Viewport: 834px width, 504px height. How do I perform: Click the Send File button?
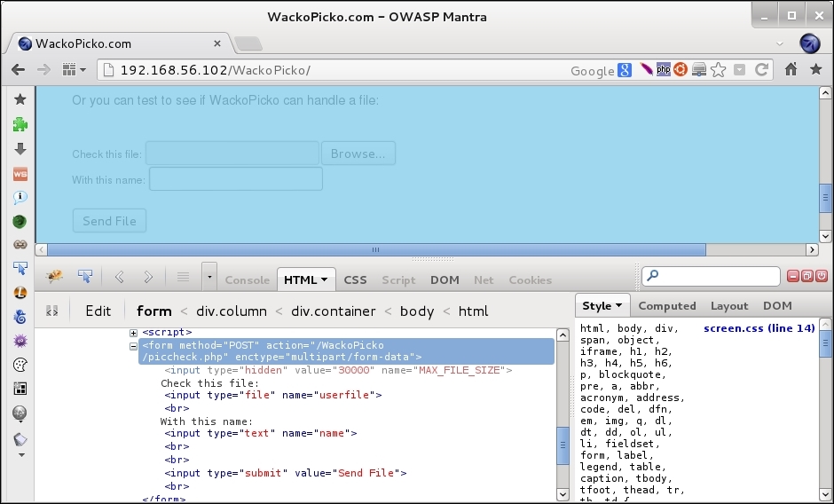click(x=109, y=221)
